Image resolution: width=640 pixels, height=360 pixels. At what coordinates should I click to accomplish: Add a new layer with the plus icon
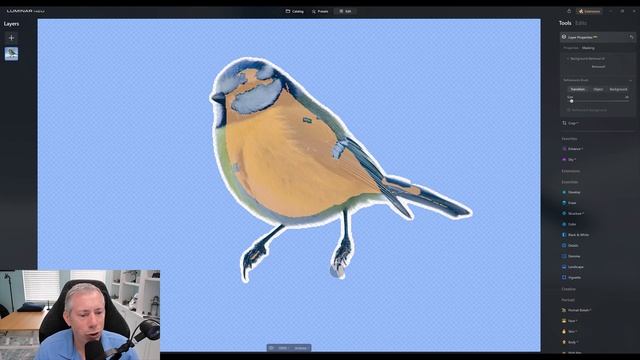pos(11,38)
